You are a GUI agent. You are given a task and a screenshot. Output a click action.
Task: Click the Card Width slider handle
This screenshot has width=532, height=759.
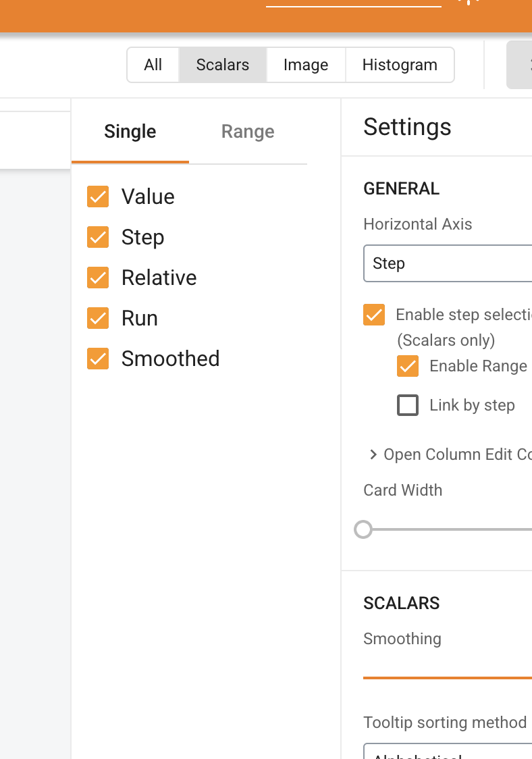363,529
